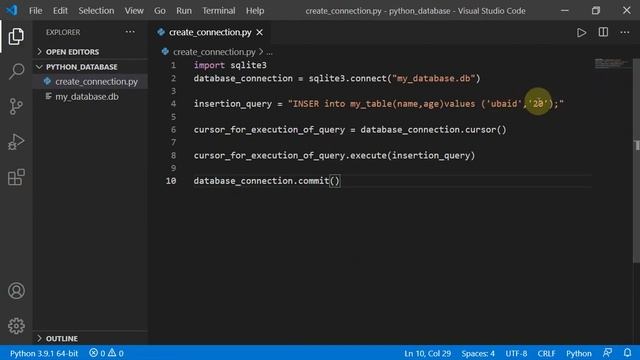Click the VS Code logo icon
Image resolution: width=640 pixels, height=360 pixels.
pyautogui.click(x=12, y=10)
